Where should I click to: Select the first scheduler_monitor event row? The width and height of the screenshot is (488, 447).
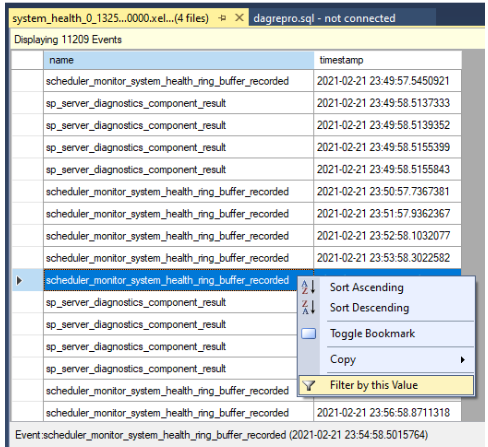click(236, 81)
